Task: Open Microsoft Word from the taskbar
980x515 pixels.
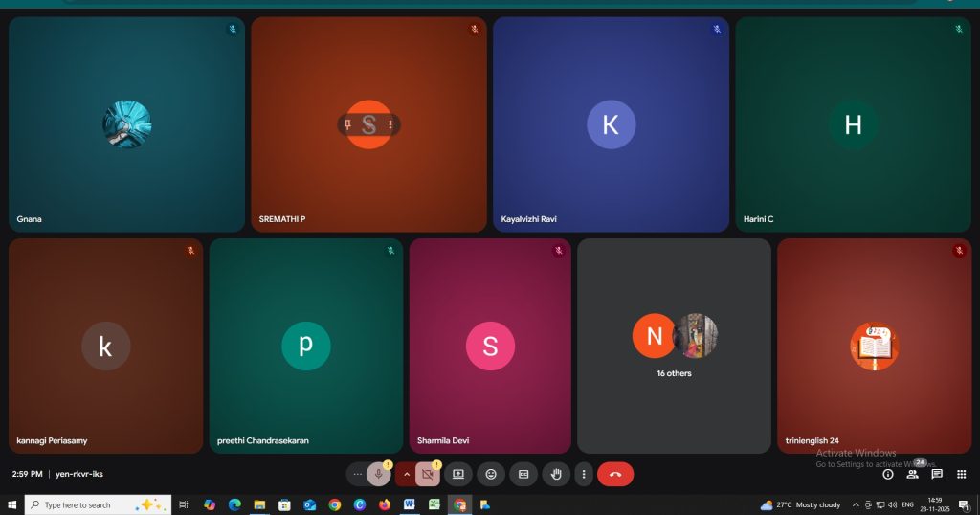Action: pyautogui.click(x=410, y=504)
